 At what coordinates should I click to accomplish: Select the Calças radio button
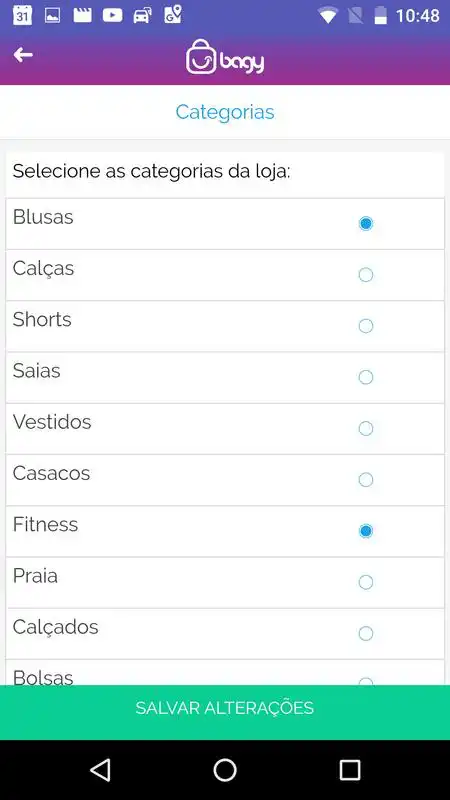pos(366,275)
